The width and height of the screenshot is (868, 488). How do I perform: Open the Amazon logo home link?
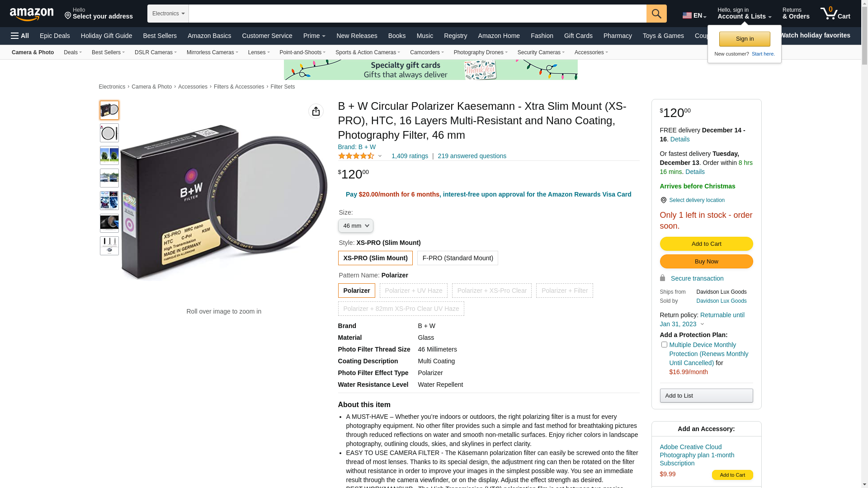[x=32, y=14]
